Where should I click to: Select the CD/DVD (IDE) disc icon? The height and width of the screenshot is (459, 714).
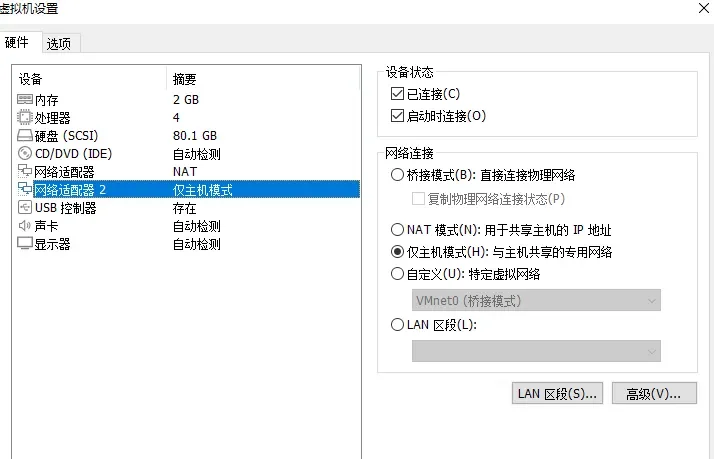click(25, 154)
